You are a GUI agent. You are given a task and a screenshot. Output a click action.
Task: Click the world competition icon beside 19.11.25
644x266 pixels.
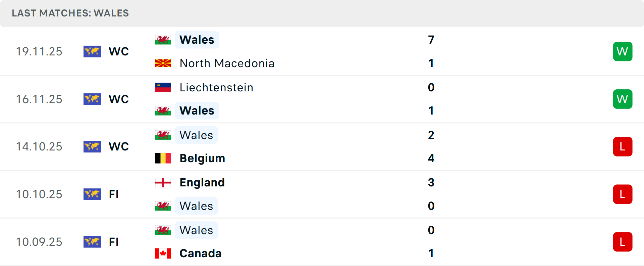click(92, 51)
